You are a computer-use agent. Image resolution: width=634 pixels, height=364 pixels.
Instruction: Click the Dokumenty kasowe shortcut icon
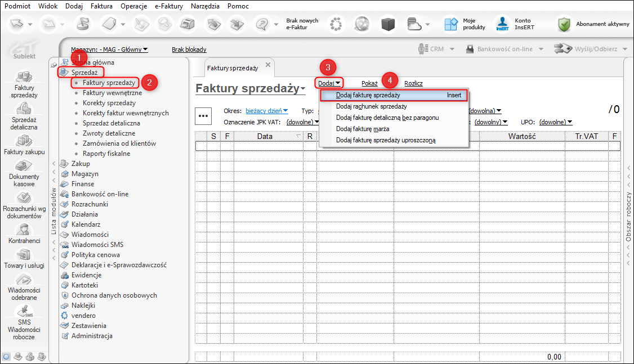pos(24,167)
